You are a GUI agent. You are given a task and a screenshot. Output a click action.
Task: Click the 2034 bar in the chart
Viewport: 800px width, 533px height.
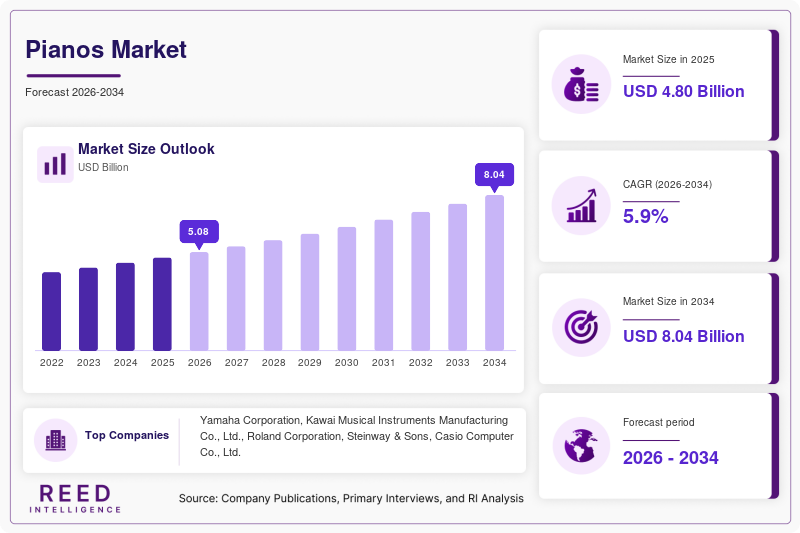coord(494,273)
